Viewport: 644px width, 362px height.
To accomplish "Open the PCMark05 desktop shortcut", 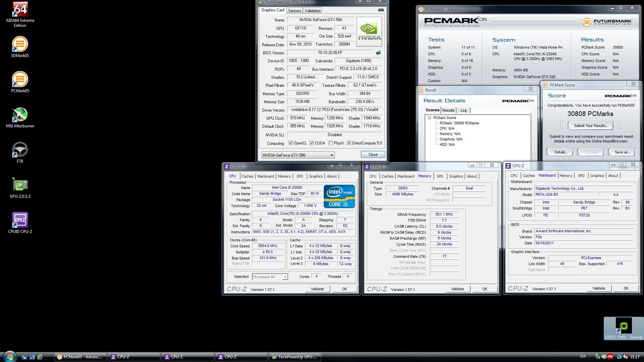I will pyautogui.click(x=20, y=82).
